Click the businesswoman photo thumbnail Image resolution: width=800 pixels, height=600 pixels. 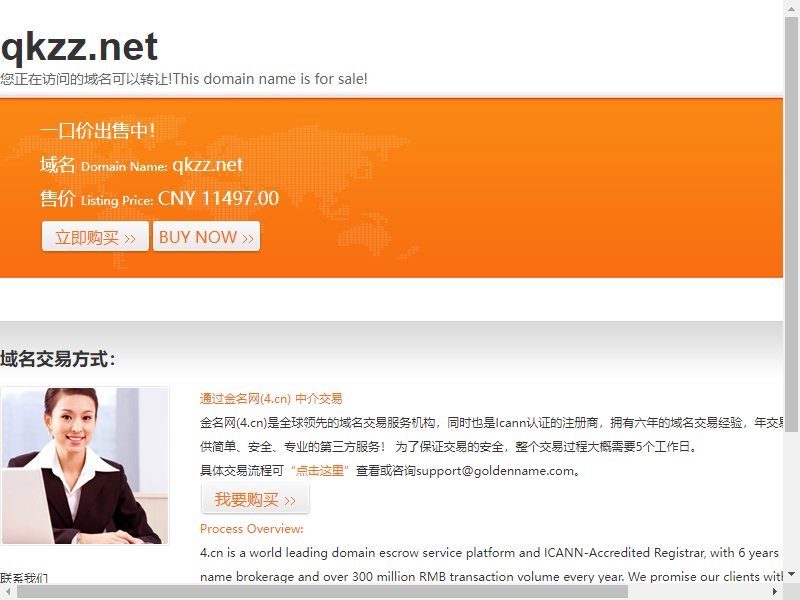[x=85, y=465]
